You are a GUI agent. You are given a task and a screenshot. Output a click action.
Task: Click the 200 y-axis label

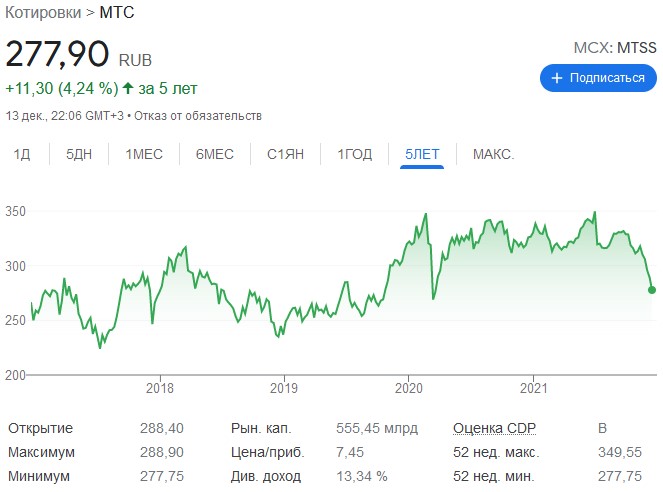coord(16,375)
